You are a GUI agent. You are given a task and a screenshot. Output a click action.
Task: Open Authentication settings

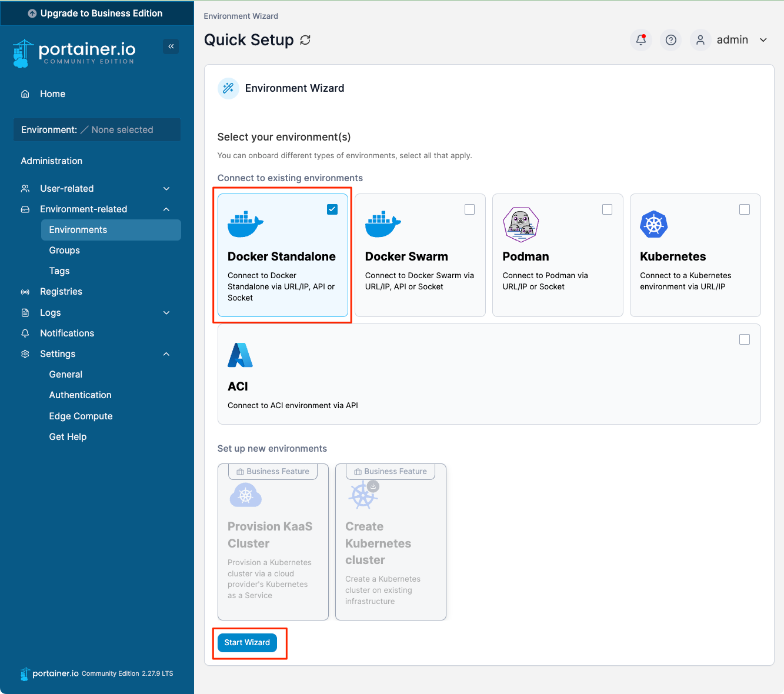(x=81, y=395)
